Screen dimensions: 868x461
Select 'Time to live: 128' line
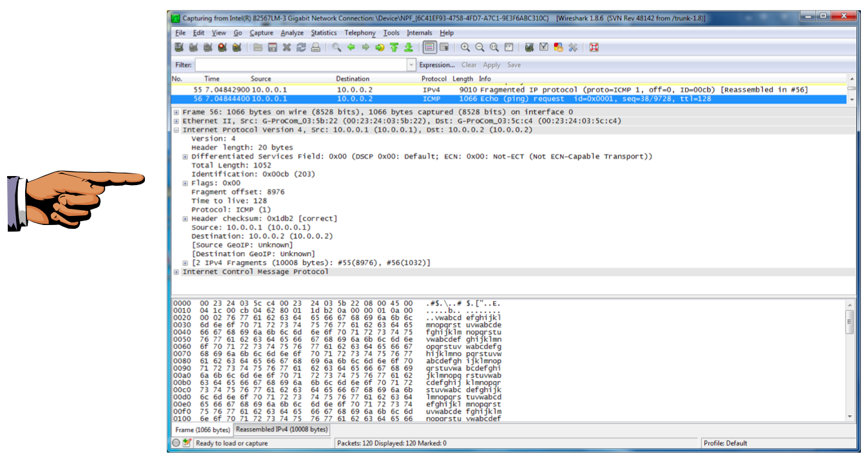tap(229, 201)
